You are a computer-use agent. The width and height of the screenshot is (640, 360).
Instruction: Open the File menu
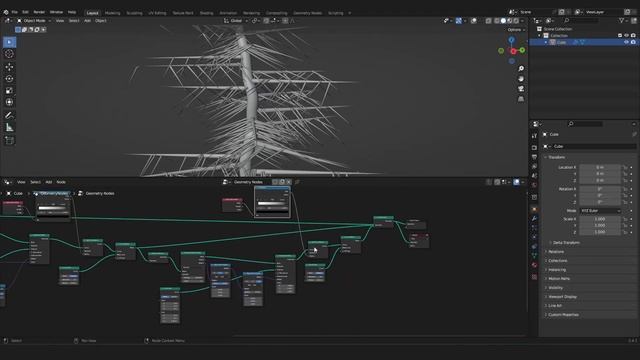pyautogui.click(x=15, y=12)
